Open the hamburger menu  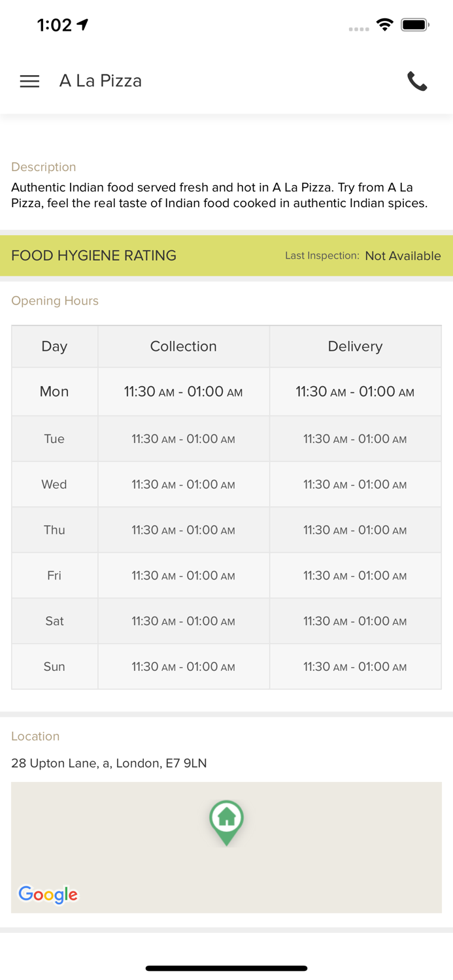29,81
